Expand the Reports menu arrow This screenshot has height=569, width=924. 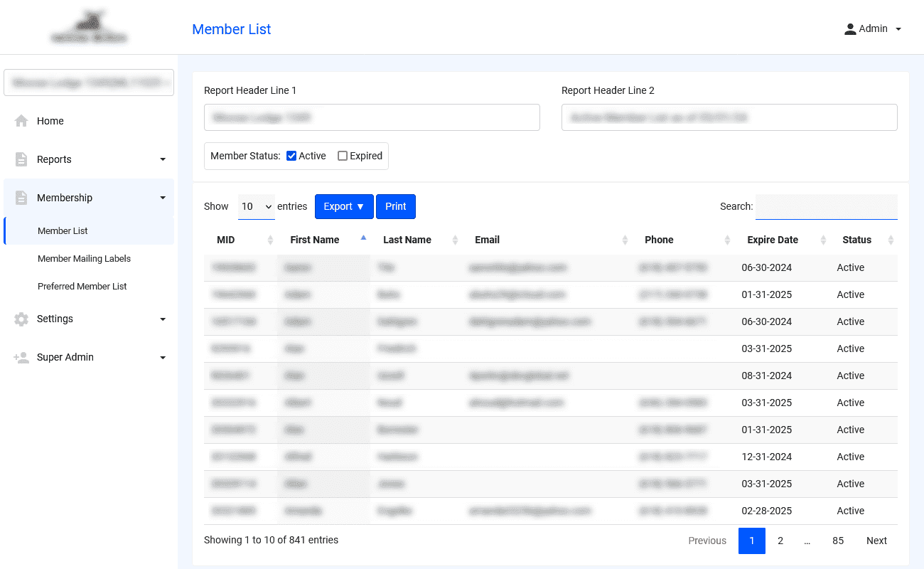point(163,159)
